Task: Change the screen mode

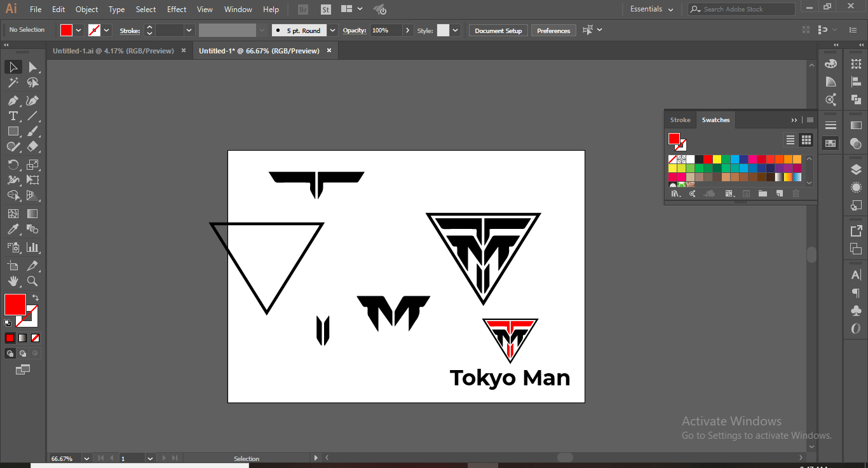Action: (x=23, y=369)
